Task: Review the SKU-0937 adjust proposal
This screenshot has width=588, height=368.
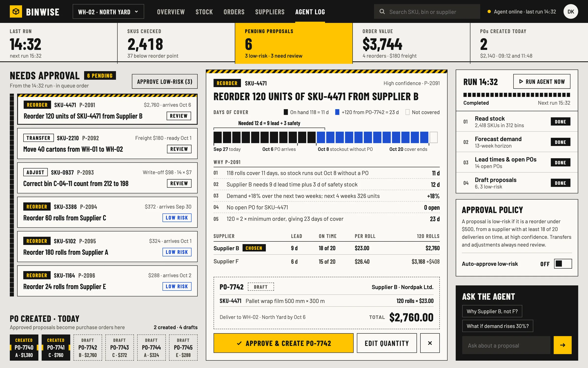Action: [179, 183]
